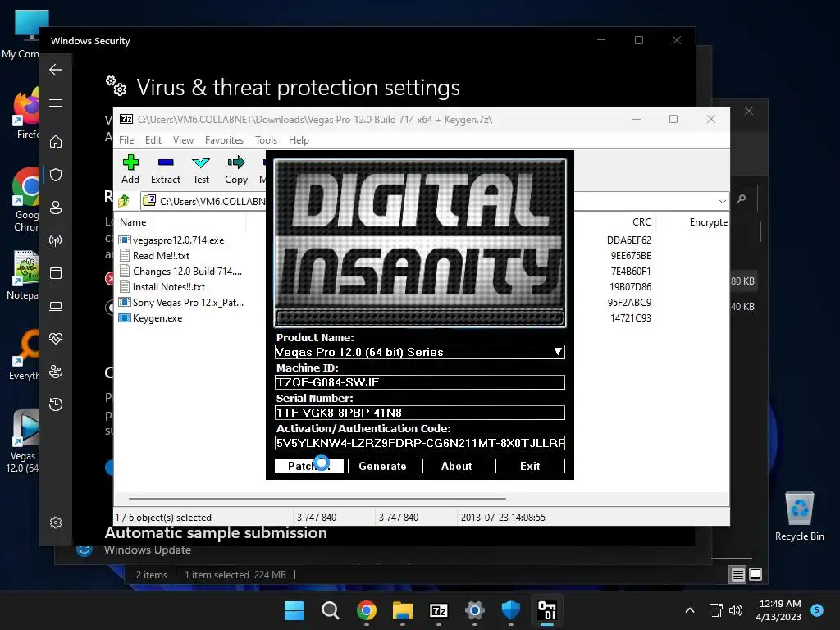Open Account protection in the sidebar
The image size is (840, 630).
56,208
